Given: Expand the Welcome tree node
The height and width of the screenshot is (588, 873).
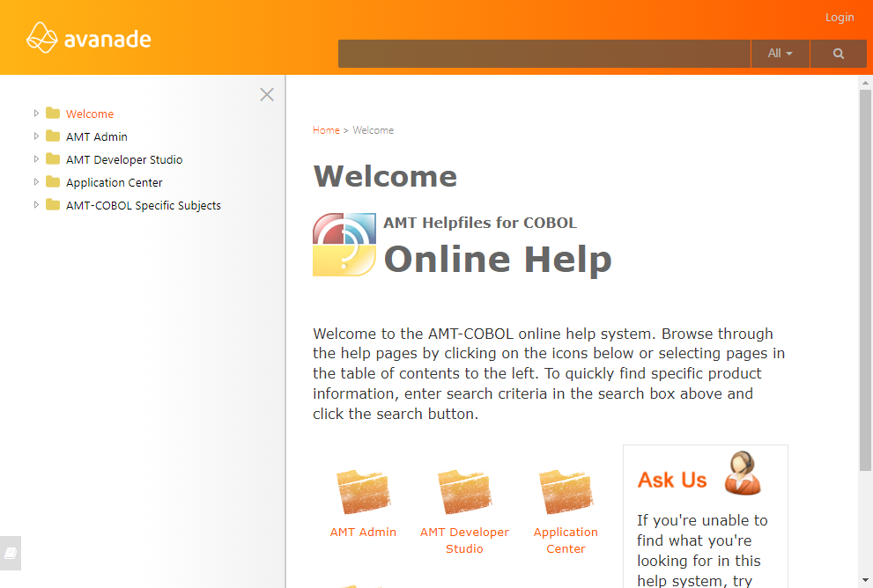Looking at the screenshot, I should tap(36, 114).
